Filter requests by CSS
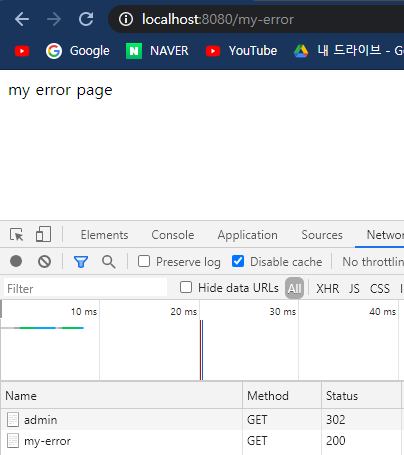 click(380, 288)
